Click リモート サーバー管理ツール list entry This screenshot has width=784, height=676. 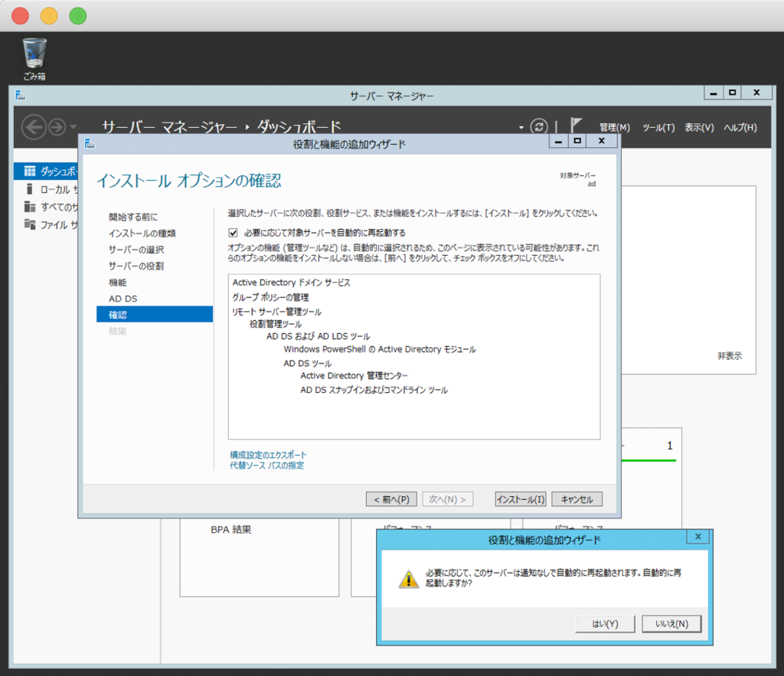click(276, 312)
